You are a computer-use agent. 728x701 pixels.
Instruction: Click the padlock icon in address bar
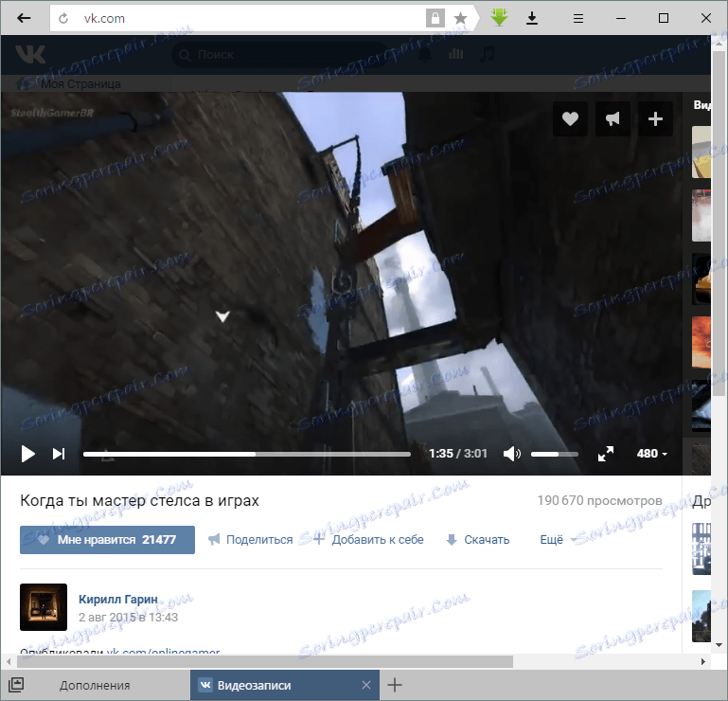[435, 18]
